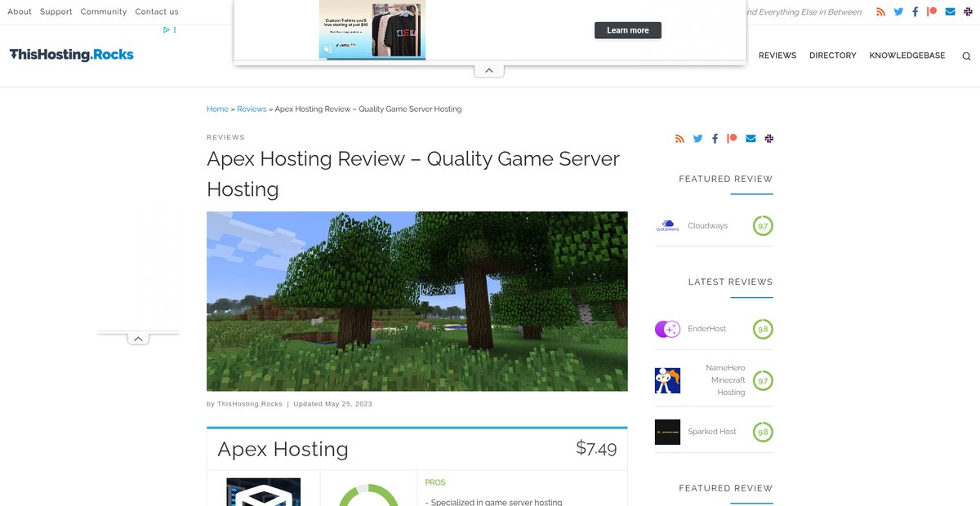Screen dimensions: 980x506
Task: Click the T-shirt ad video thumbnail
Action: point(372,29)
